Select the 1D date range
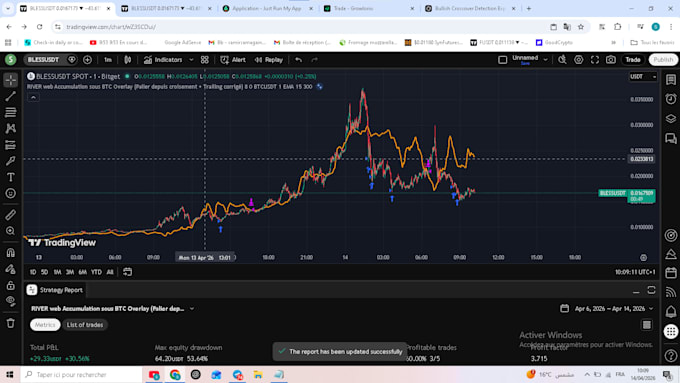 click(33, 272)
